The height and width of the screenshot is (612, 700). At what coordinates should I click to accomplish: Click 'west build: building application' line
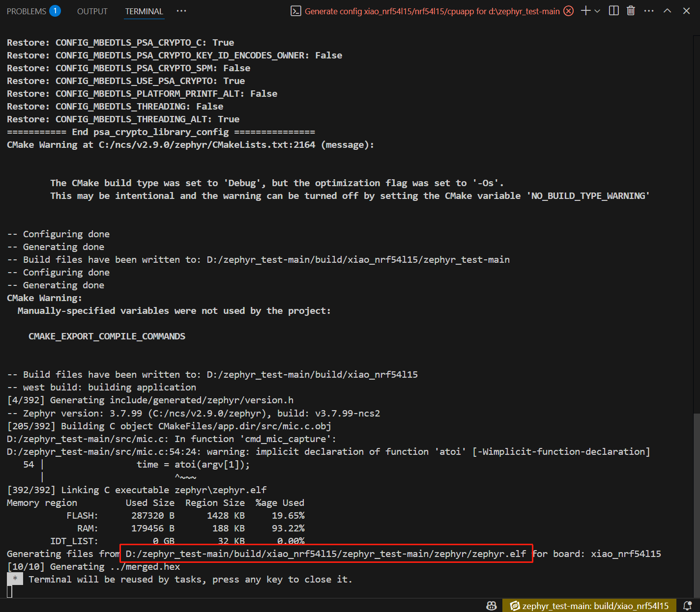101,388
